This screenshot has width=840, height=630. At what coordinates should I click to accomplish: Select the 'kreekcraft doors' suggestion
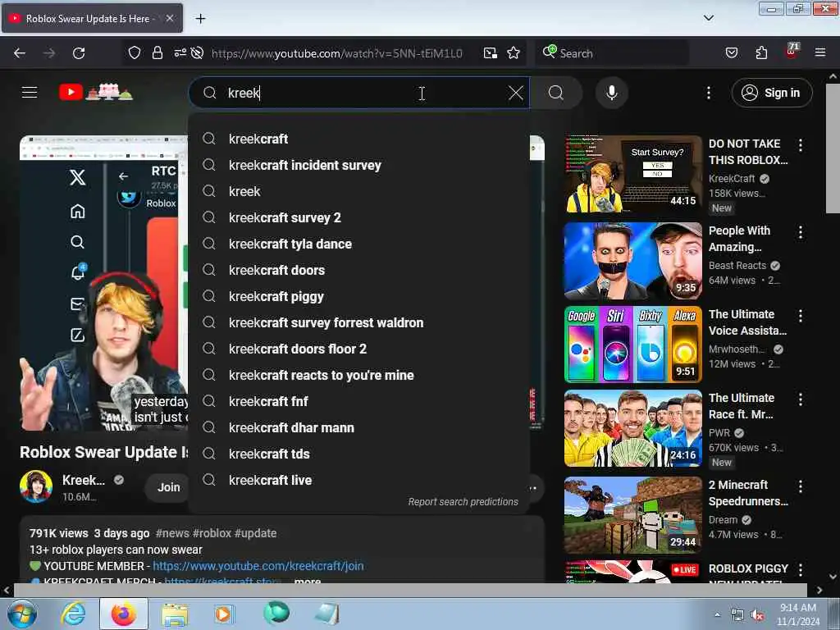pos(359,270)
